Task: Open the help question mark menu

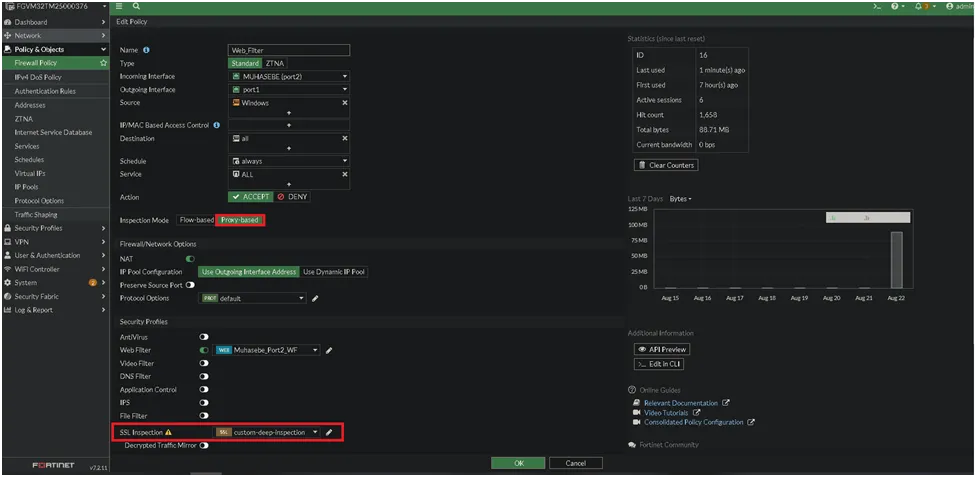Action: tap(897, 6)
